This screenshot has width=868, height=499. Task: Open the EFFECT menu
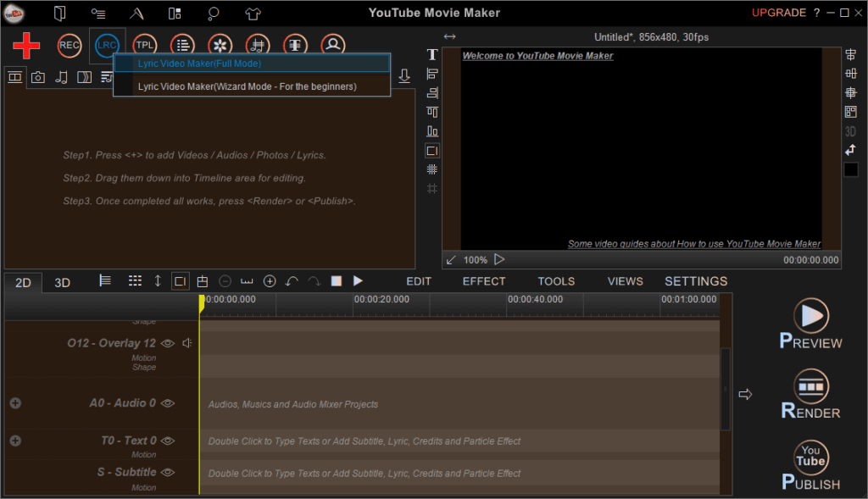(x=484, y=281)
